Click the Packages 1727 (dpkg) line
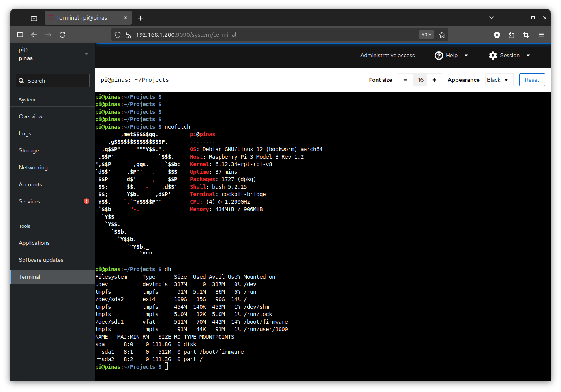 223,179
